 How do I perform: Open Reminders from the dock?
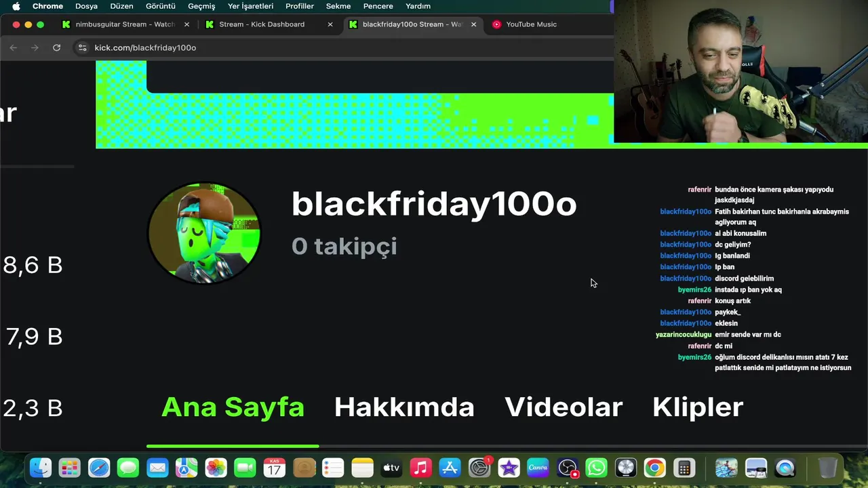point(333,468)
